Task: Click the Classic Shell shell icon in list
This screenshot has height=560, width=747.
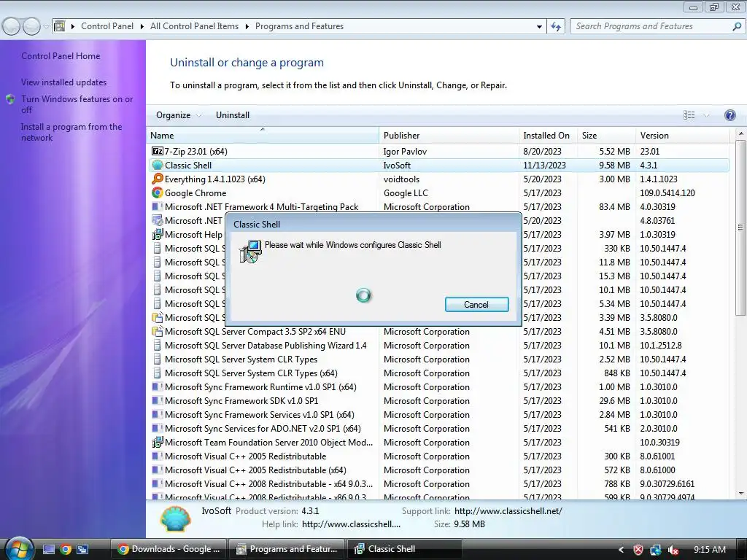Action: [158, 166]
